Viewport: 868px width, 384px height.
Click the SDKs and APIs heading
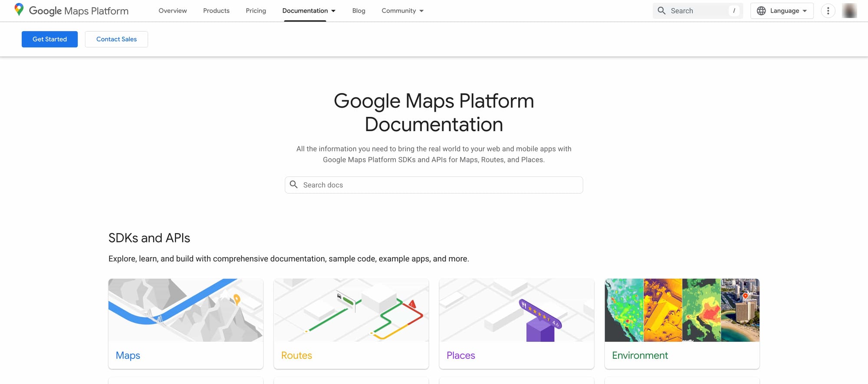(149, 238)
